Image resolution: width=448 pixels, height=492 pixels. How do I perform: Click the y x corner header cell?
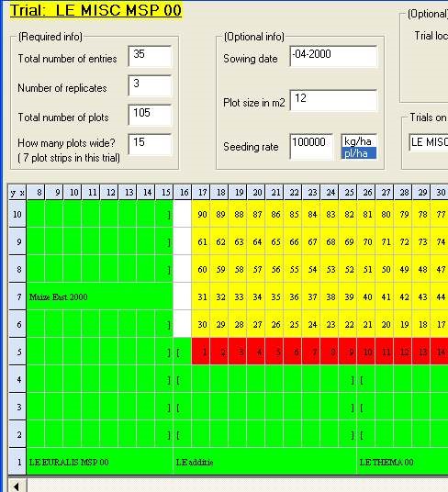[x=17, y=193]
